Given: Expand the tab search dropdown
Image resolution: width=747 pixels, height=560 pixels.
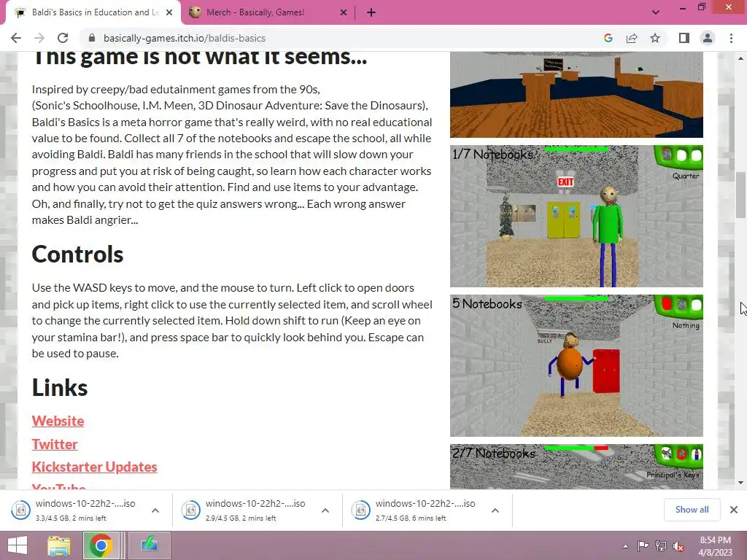Looking at the screenshot, I should pos(656,12).
